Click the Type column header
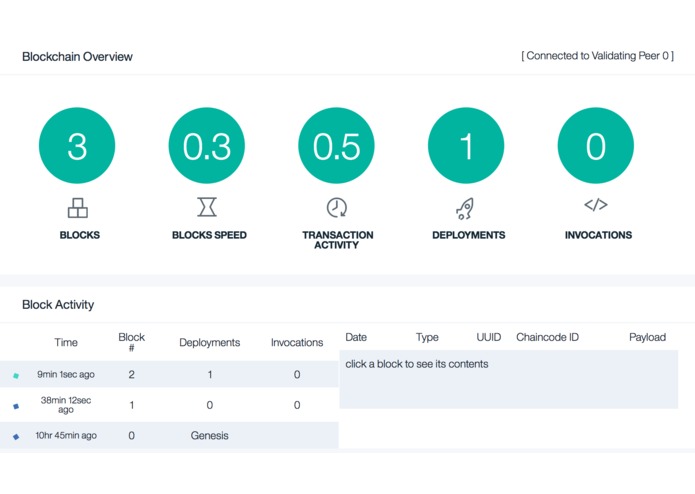Image resolution: width=695 pixels, height=494 pixels. (427, 337)
